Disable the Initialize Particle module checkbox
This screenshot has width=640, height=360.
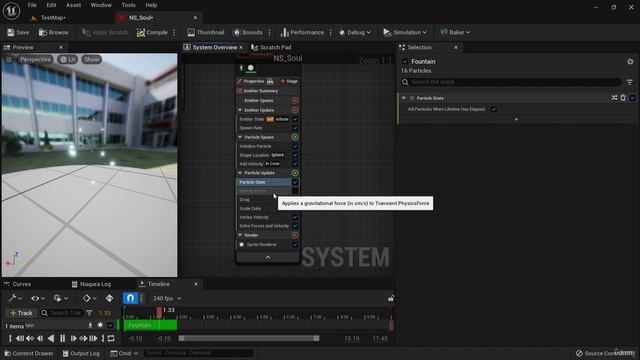point(295,146)
